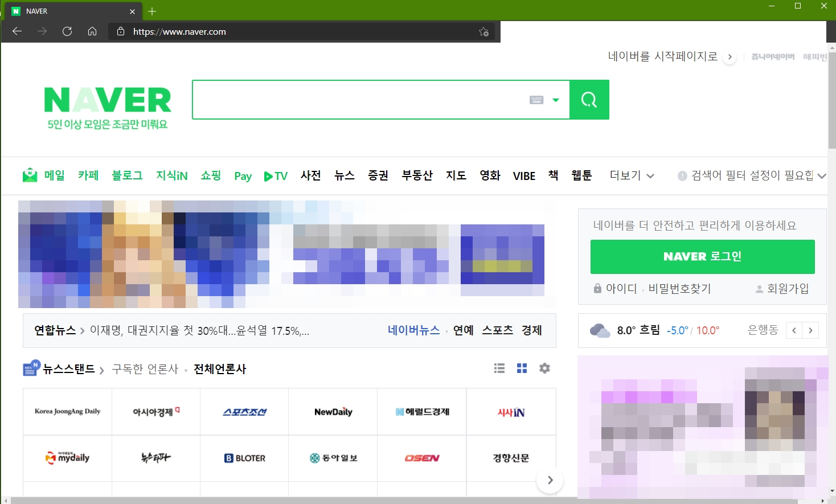
Task: Click the 아이디 find link
Action: click(621, 289)
